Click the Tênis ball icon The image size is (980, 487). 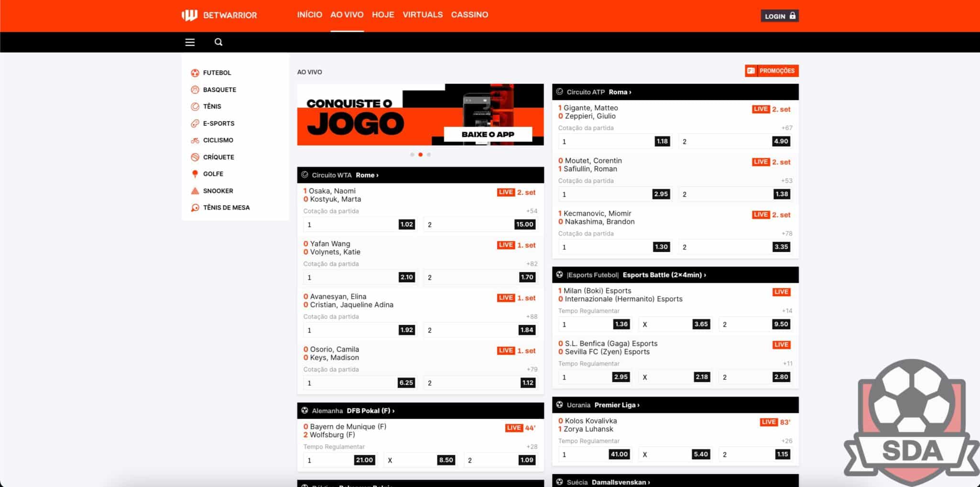(x=195, y=106)
